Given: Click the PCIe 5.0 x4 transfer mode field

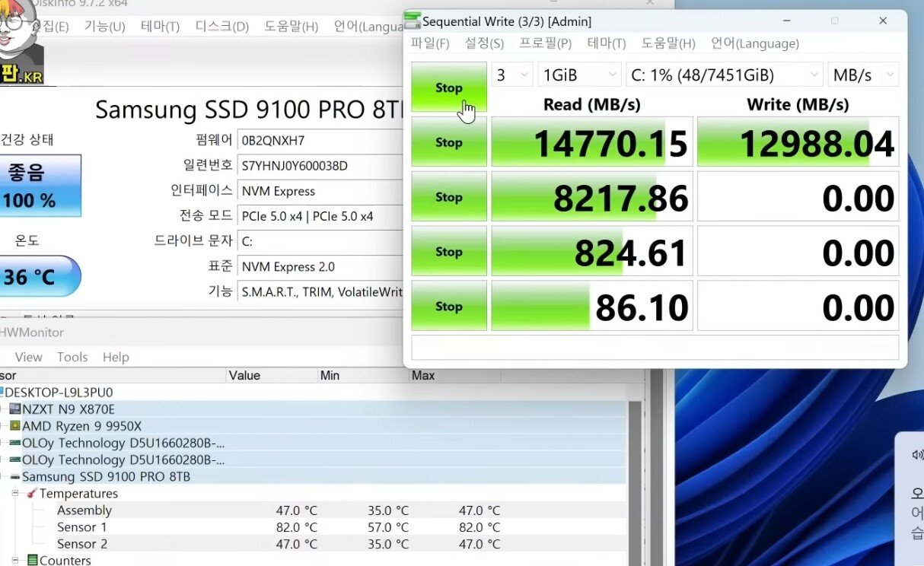Looking at the screenshot, I should point(320,215).
